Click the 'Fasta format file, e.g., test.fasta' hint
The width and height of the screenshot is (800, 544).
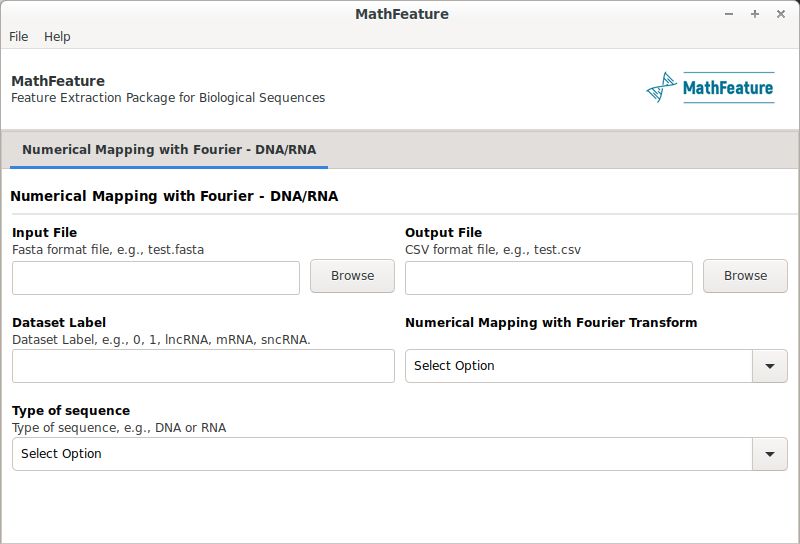108,250
